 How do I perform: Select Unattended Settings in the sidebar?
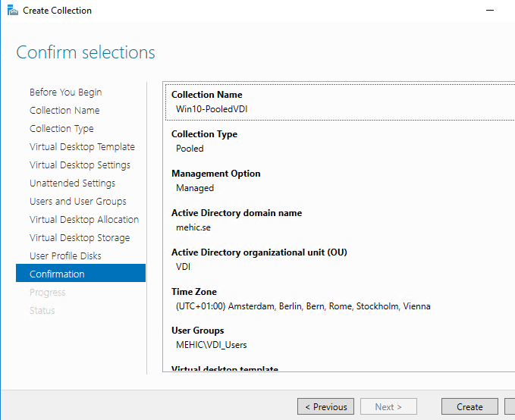(x=72, y=183)
